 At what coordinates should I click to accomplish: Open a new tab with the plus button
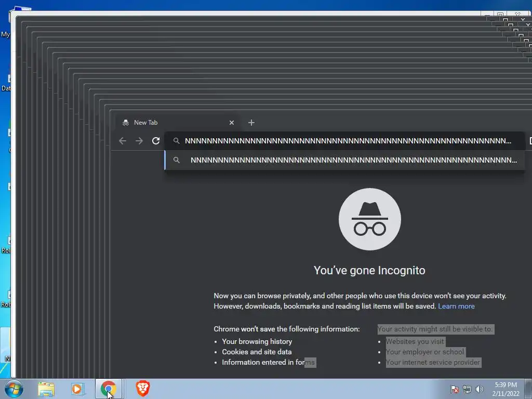click(x=251, y=123)
